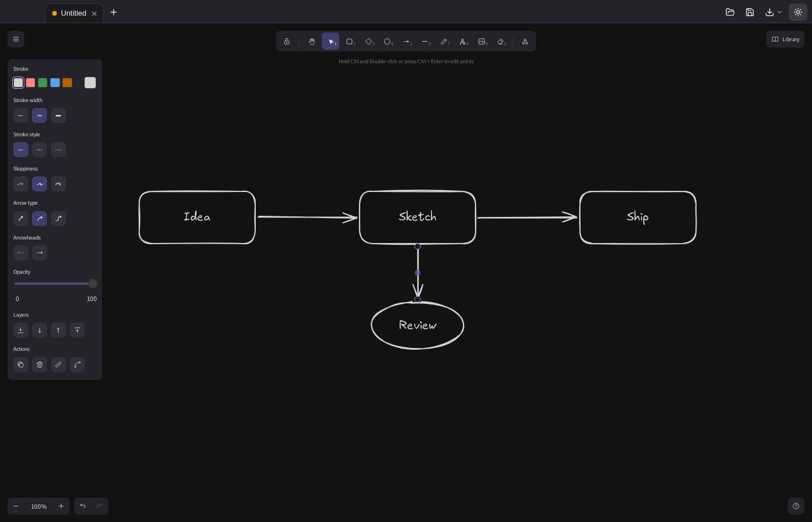Add a new tab with plus
This screenshot has width=812, height=522.
(x=114, y=12)
